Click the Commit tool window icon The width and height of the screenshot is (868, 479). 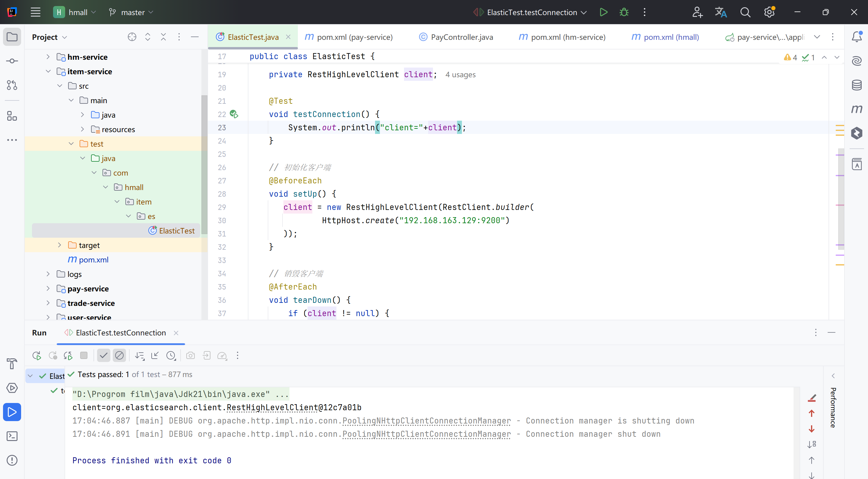12,61
